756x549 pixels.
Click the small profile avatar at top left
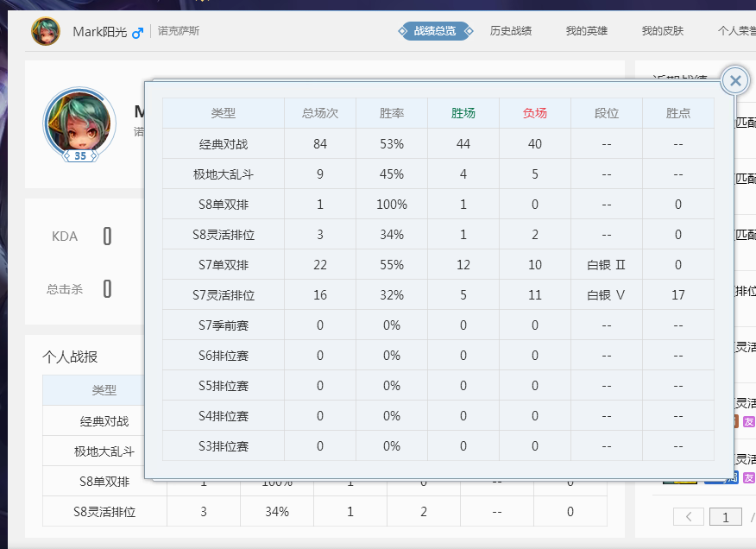46,32
